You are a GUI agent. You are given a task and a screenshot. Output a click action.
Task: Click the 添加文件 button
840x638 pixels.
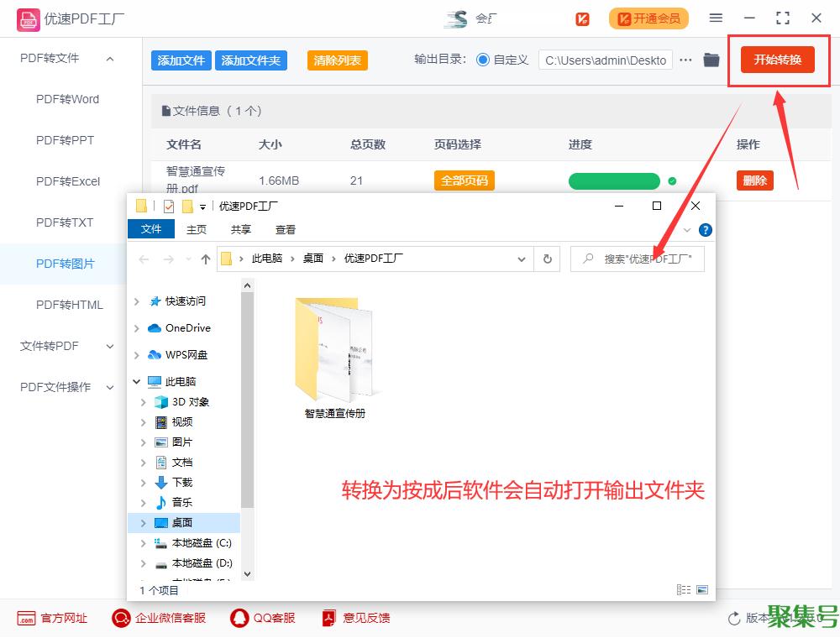click(x=181, y=60)
